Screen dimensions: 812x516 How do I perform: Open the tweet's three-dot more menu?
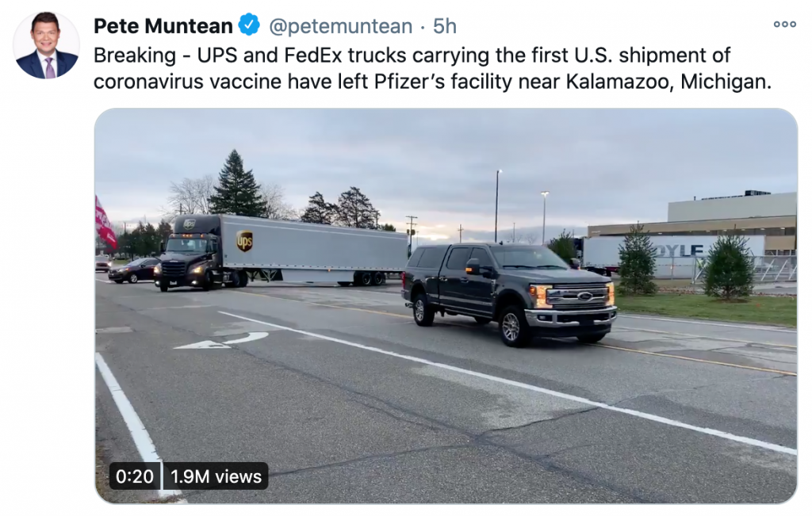tap(784, 25)
